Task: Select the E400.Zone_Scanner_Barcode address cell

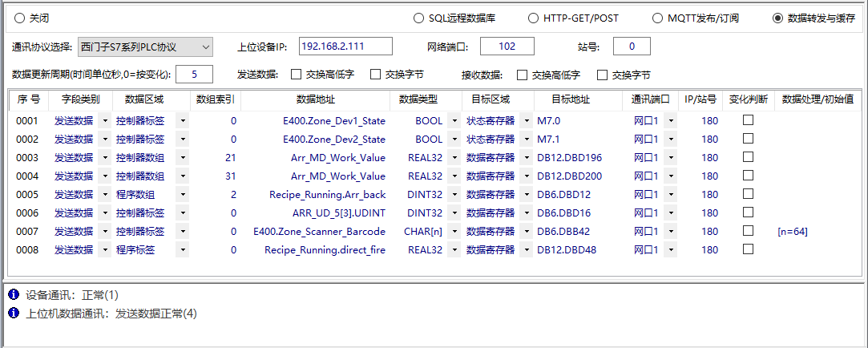Action: click(x=319, y=232)
